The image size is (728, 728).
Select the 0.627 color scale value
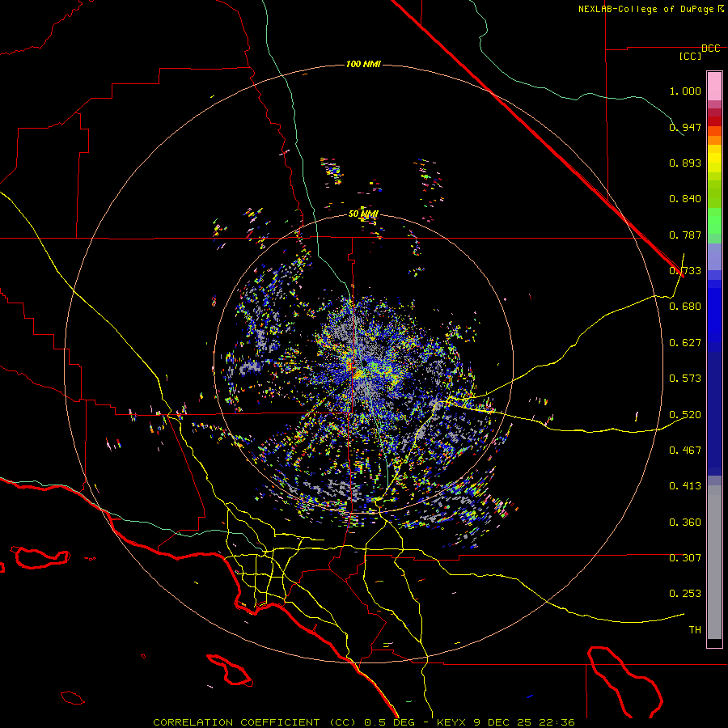point(685,343)
